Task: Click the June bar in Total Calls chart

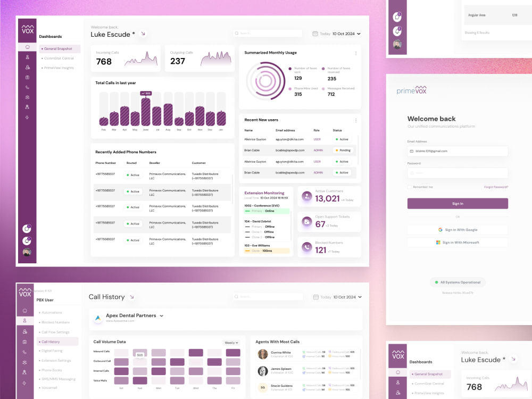Action: [x=146, y=112]
